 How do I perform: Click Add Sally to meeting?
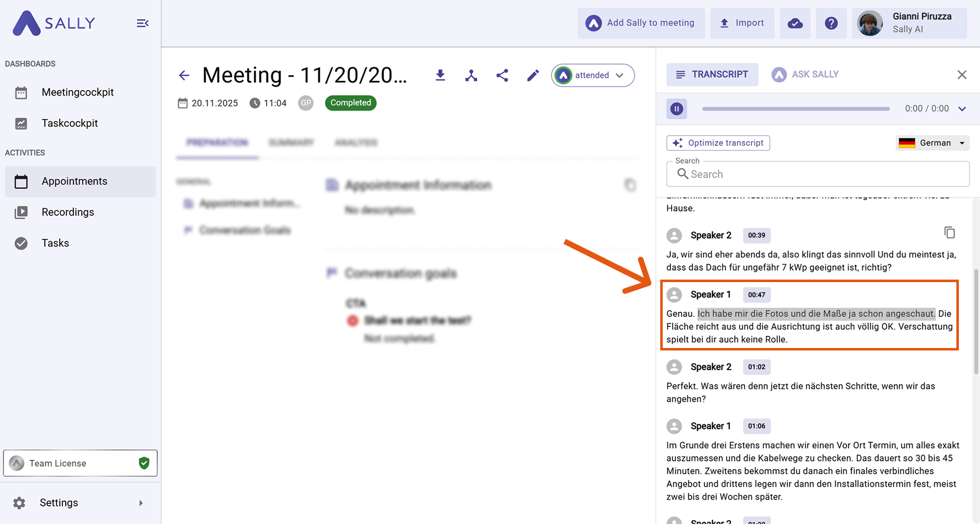coord(641,23)
